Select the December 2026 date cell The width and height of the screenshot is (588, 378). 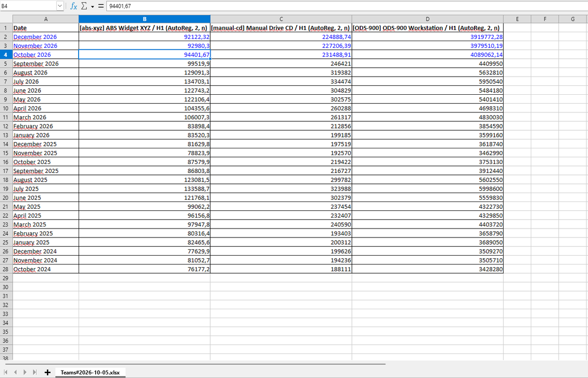click(x=46, y=37)
